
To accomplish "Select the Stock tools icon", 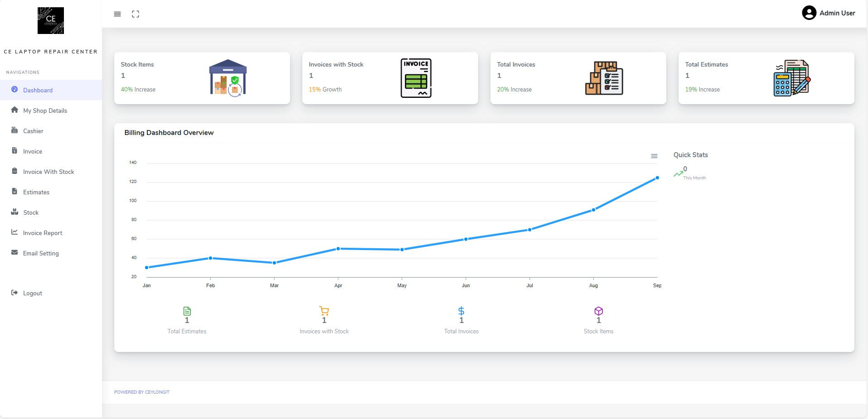I will point(14,212).
